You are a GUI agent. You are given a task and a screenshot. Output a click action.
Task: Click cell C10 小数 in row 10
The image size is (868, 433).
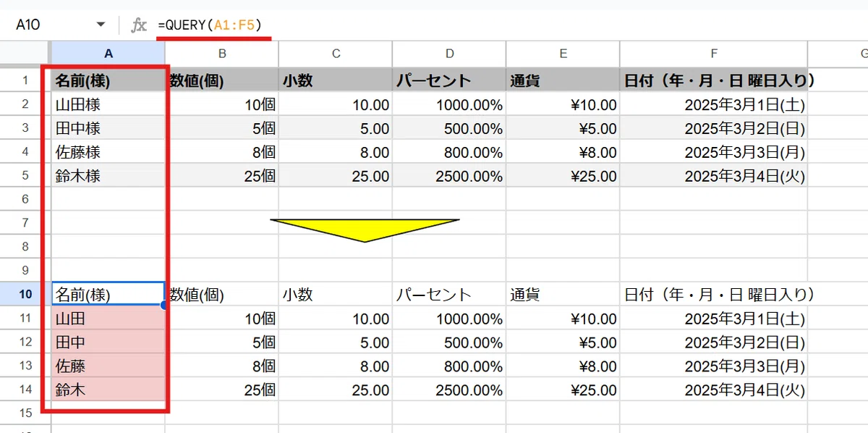pos(336,294)
